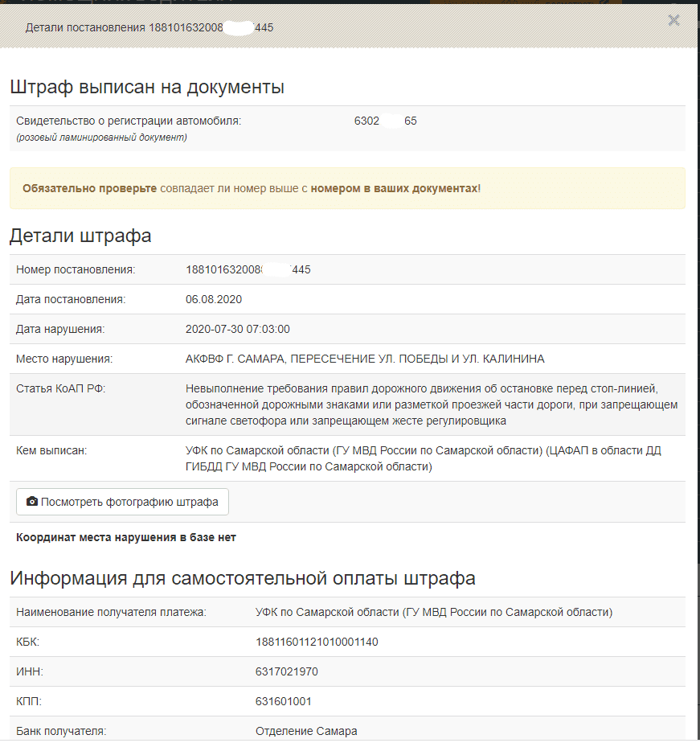Select ИНН value 6317021970
Viewport: 700px width, 743px height.
(287, 671)
